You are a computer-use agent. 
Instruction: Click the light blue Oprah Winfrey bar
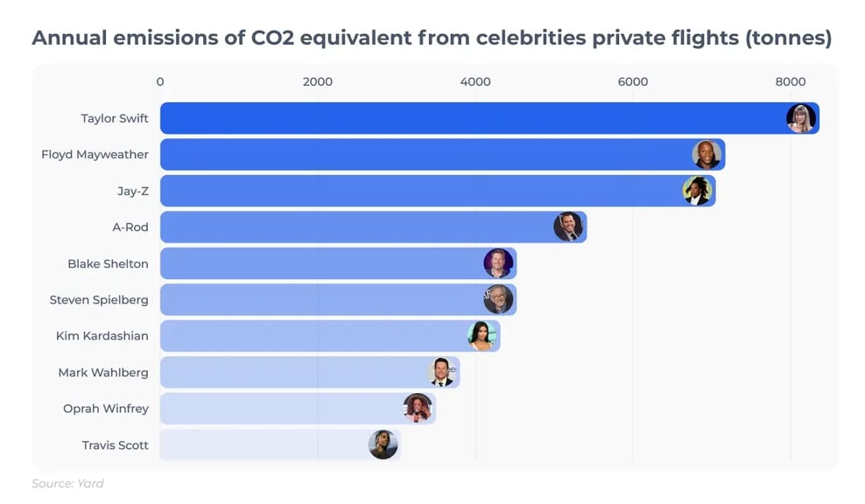[x=280, y=409]
